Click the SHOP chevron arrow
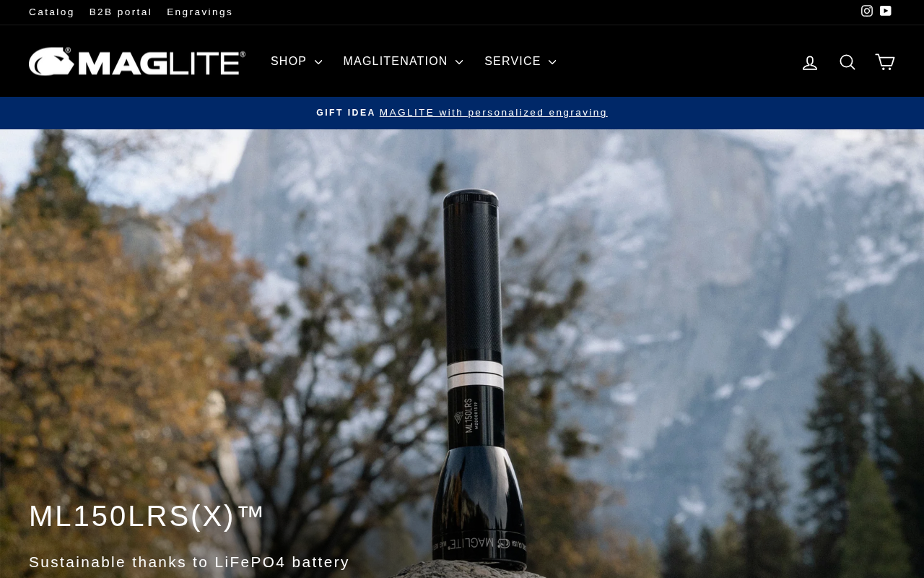 (x=318, y=62)
